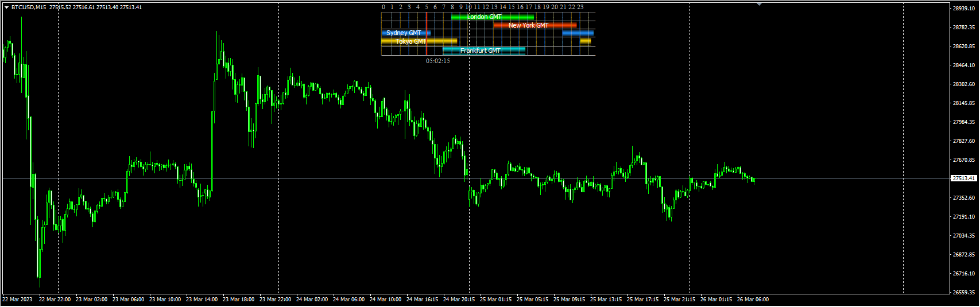Image resolution: width=980 pixels, height=307 pixels.
Task: Click the 05:02:15 session clock readout
Action: coord(437,61)
